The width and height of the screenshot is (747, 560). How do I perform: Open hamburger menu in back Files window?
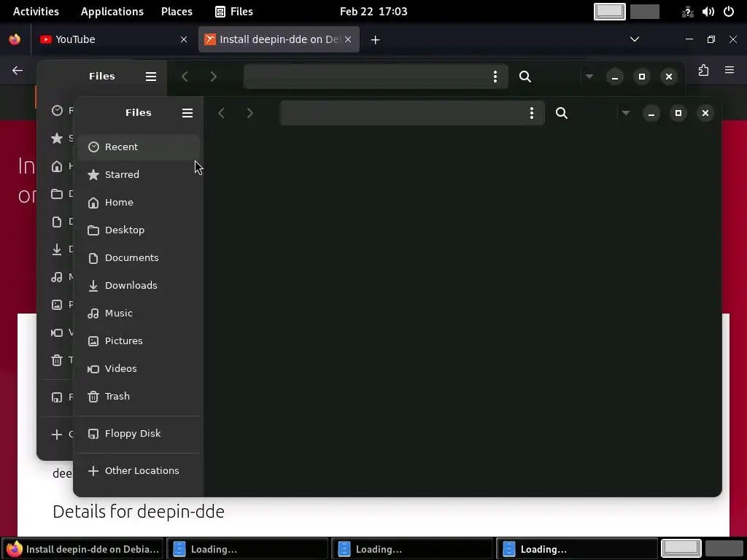coord(151,77)
